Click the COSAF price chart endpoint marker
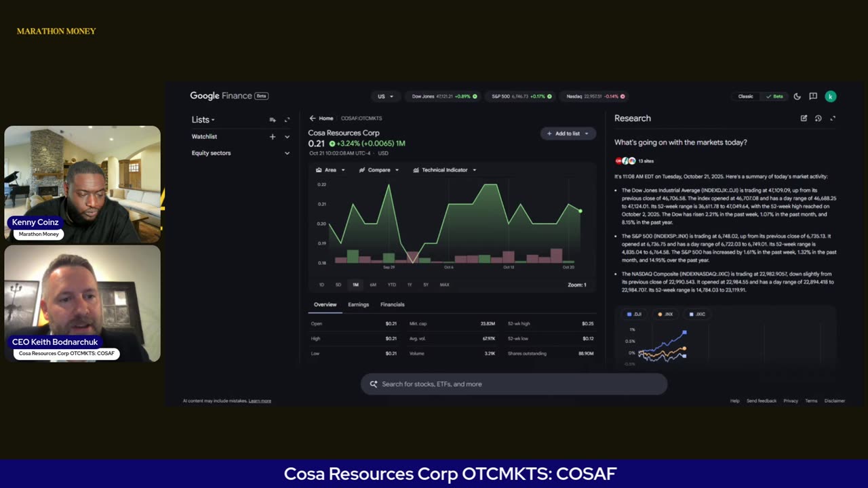The height and width of the screenshot is (488, 868). pyautogui.click(x=580, y=211)
